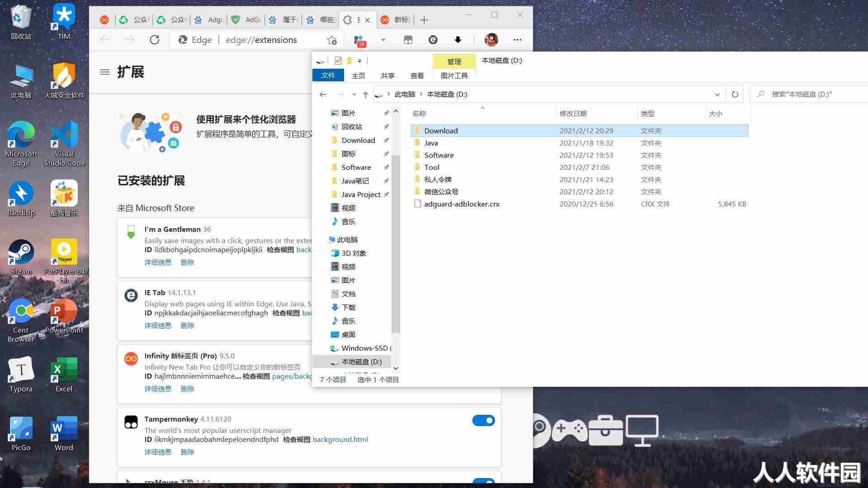Add this page to favorites star icon
The height and width of the screenshot is (488, 868).
[332, 40]
